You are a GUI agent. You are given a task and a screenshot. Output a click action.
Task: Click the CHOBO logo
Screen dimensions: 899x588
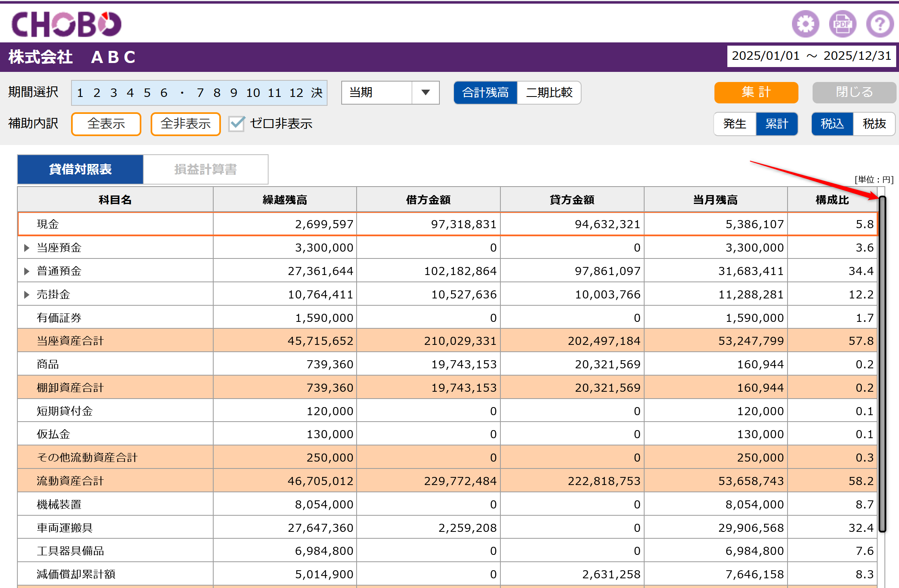(67, 24)
